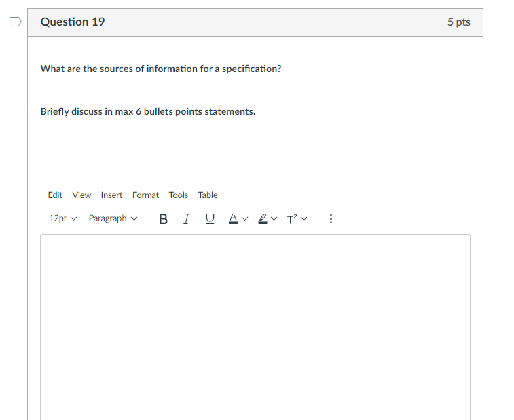
Task: Click the Question 19 heading
Action: pyautogui.click(x=73, y=22)
